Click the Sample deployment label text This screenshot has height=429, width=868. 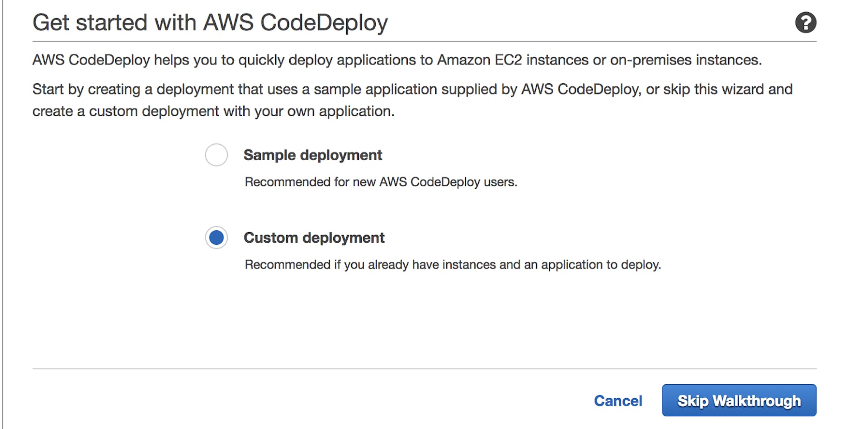click(x=313, y=155)
